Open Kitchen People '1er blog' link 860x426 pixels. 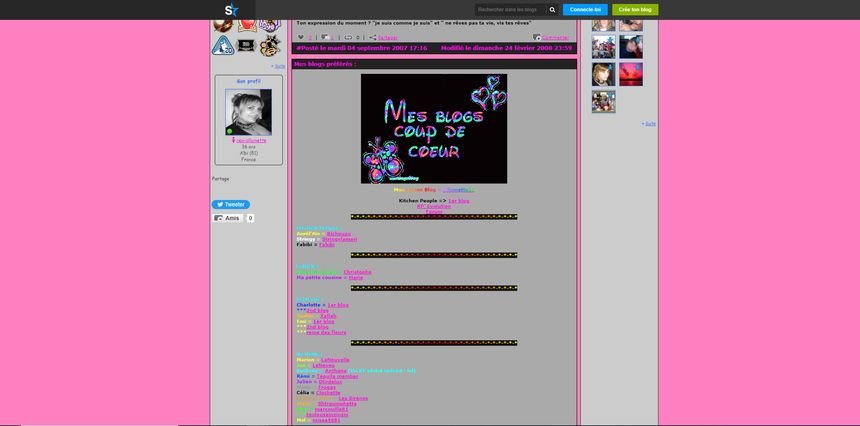coord(459,201)
